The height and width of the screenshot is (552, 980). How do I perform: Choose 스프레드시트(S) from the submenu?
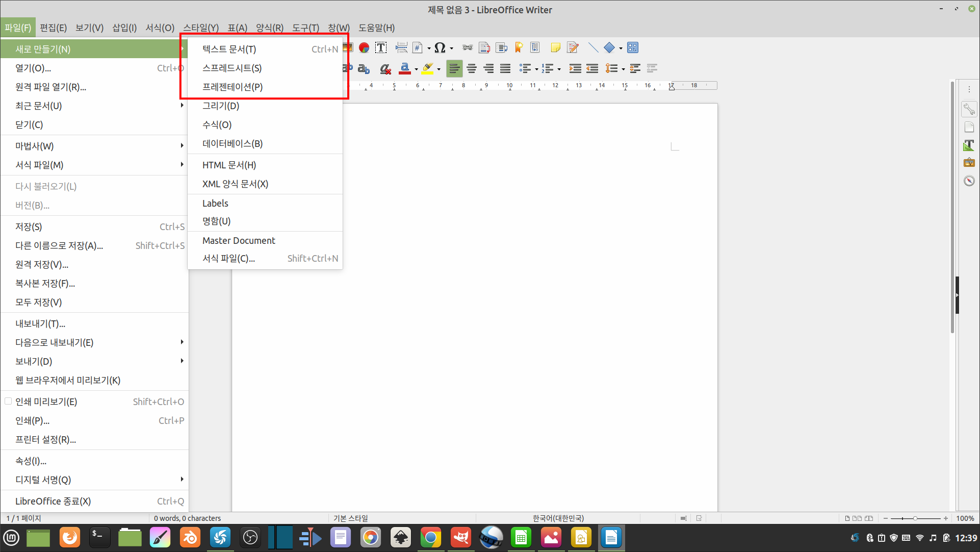click(x=265, y=68)
